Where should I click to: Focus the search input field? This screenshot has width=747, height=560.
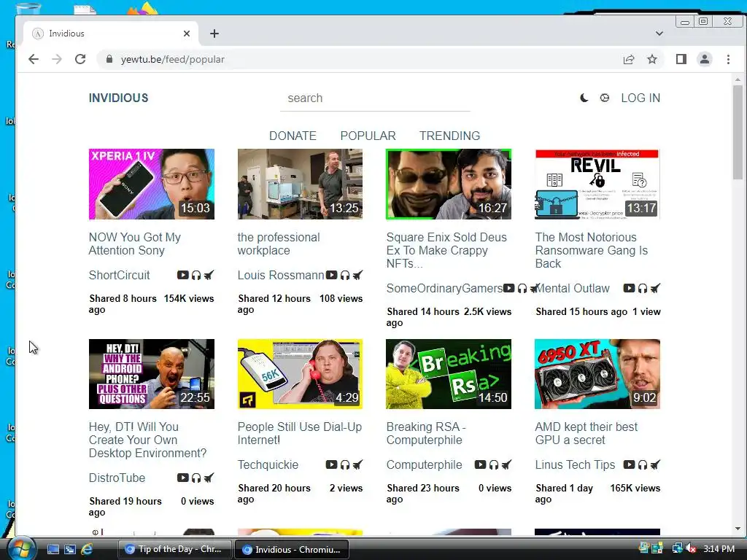pos(376,98)
